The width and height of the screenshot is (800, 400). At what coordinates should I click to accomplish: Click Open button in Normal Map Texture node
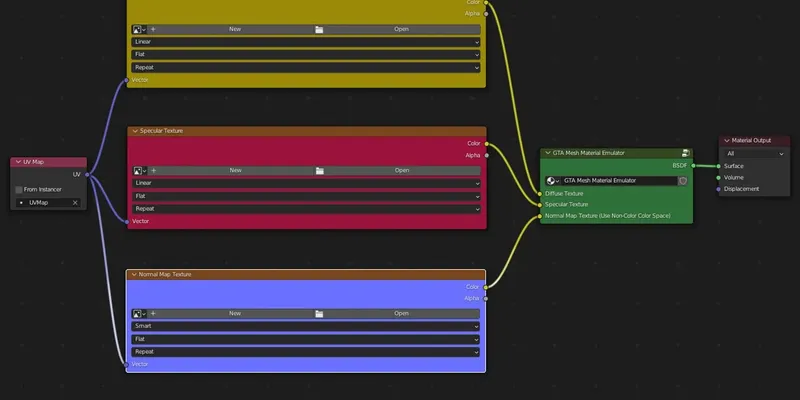(401, 313)
